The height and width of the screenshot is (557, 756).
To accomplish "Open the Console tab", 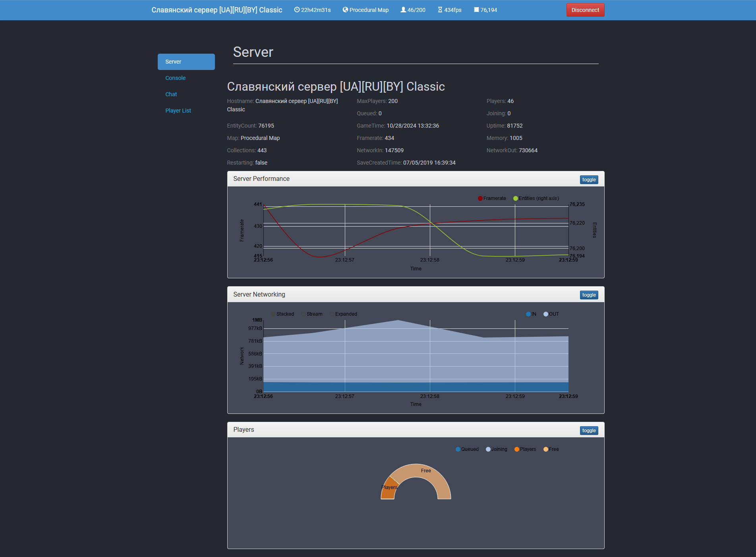I will (175, 78).
